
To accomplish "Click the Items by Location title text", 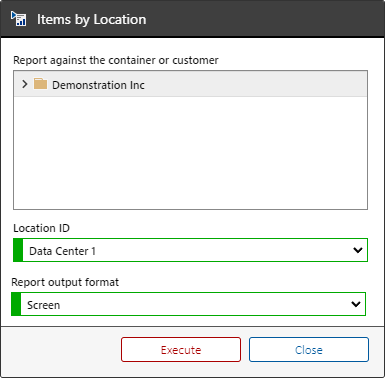I will point(91,19).
